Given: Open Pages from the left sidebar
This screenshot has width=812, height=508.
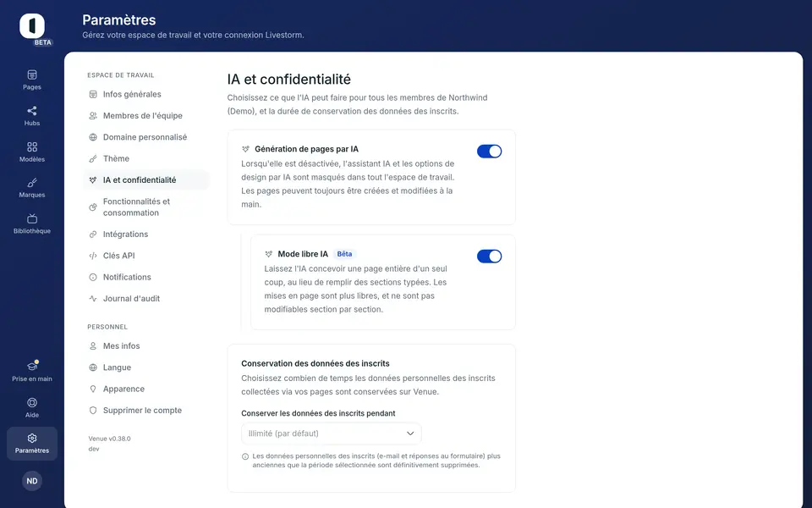Looking at the screenshot, I should pos(32,80).
